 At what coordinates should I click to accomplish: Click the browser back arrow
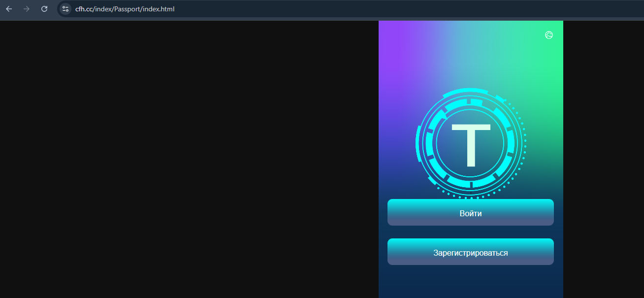9,9
